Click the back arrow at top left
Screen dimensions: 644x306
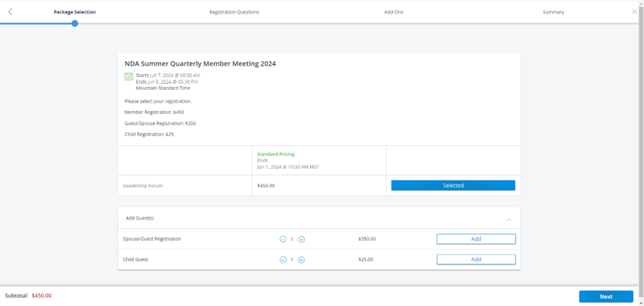(10, 12)
